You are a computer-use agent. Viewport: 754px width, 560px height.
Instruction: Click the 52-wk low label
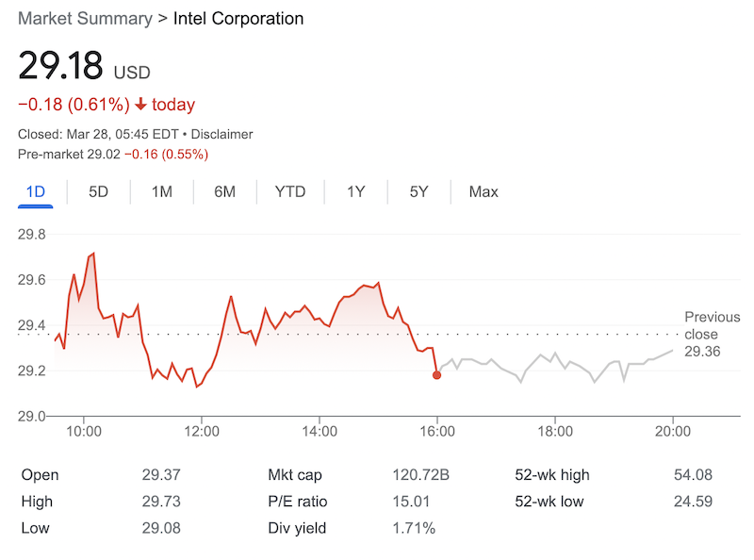coord(549,502)
